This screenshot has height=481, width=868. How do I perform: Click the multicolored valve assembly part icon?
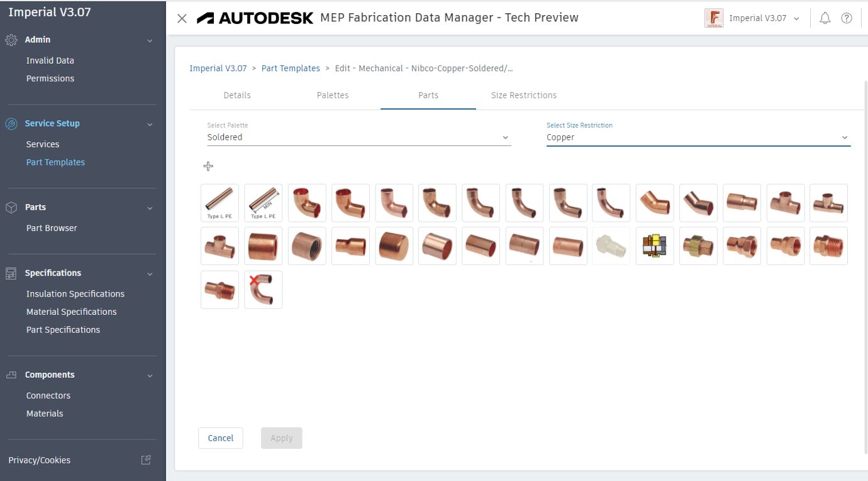click(655, 246)
